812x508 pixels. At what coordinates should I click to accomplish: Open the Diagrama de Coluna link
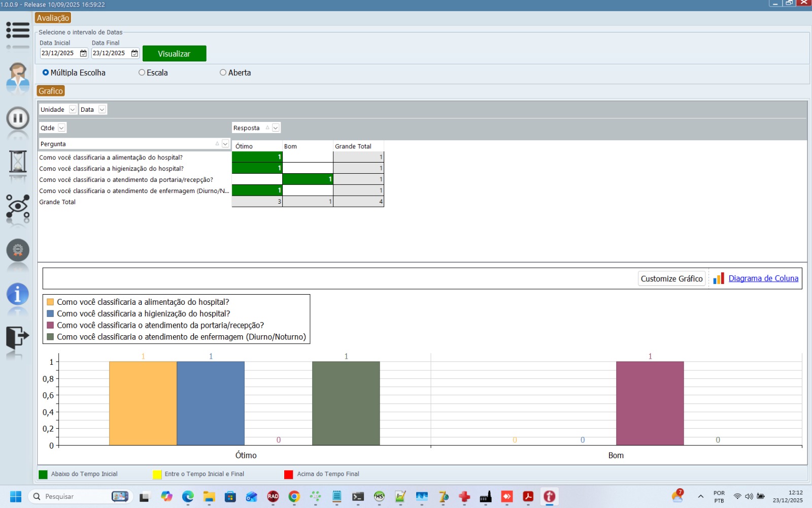click(763, 278)
